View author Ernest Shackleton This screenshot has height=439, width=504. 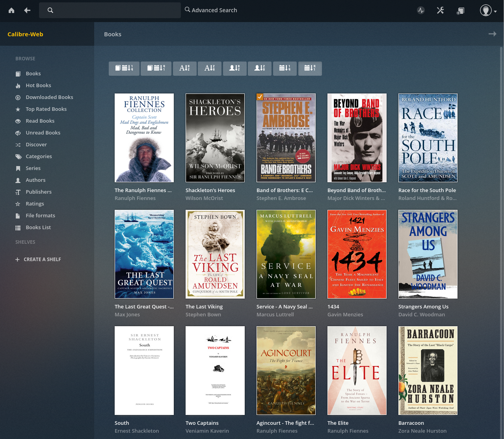(x=137, y=431)
